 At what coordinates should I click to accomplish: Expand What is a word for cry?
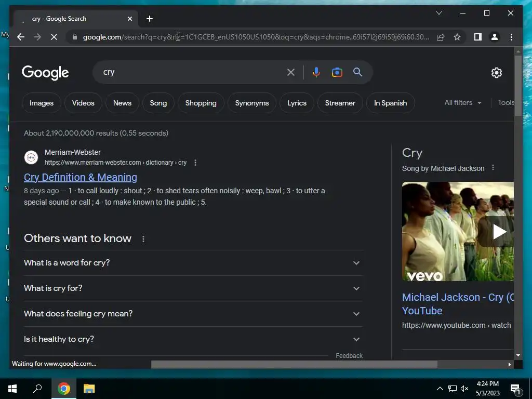[x=193, y=263]
